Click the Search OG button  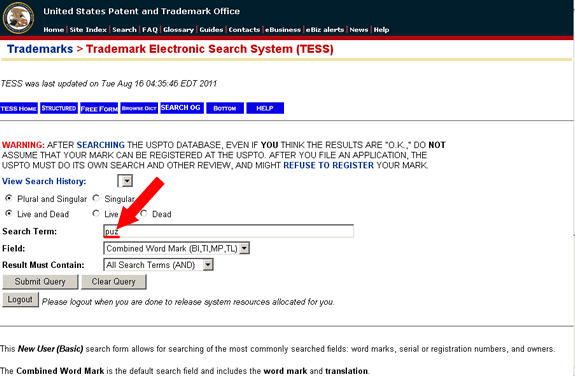click(x=182, y=108)
